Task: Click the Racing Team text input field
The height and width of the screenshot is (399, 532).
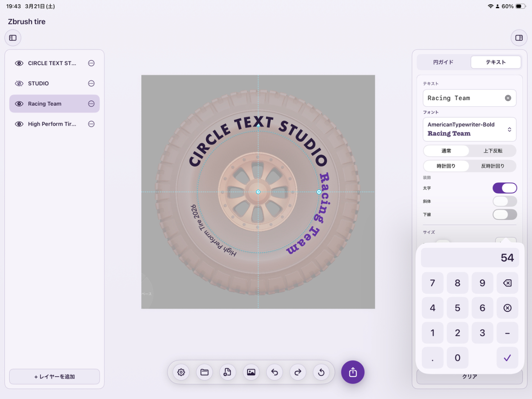Action: click(x=464, y=98)
